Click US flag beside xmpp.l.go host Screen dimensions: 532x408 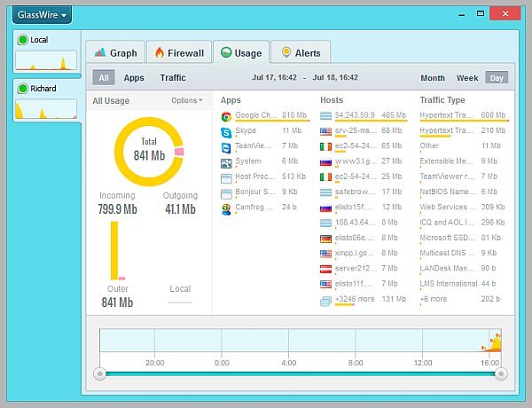pyautogui.click(x=325, y=254)
